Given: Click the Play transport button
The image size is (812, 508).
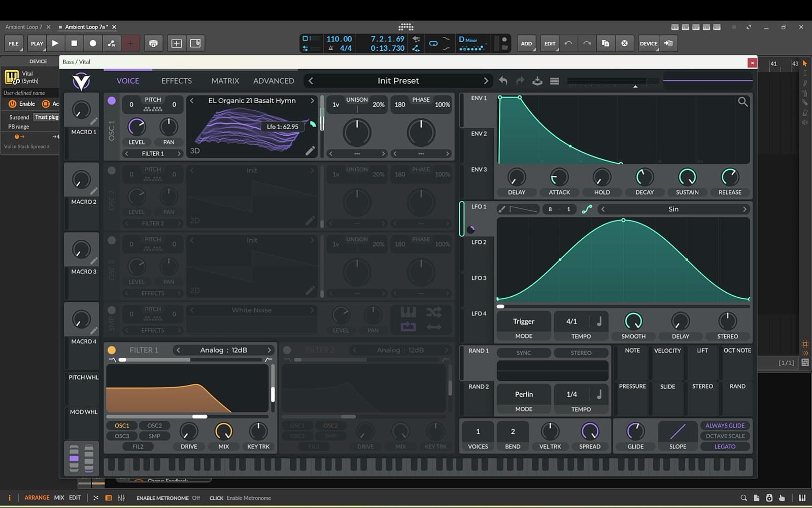Looking at the screenshot, I should 55,43.
